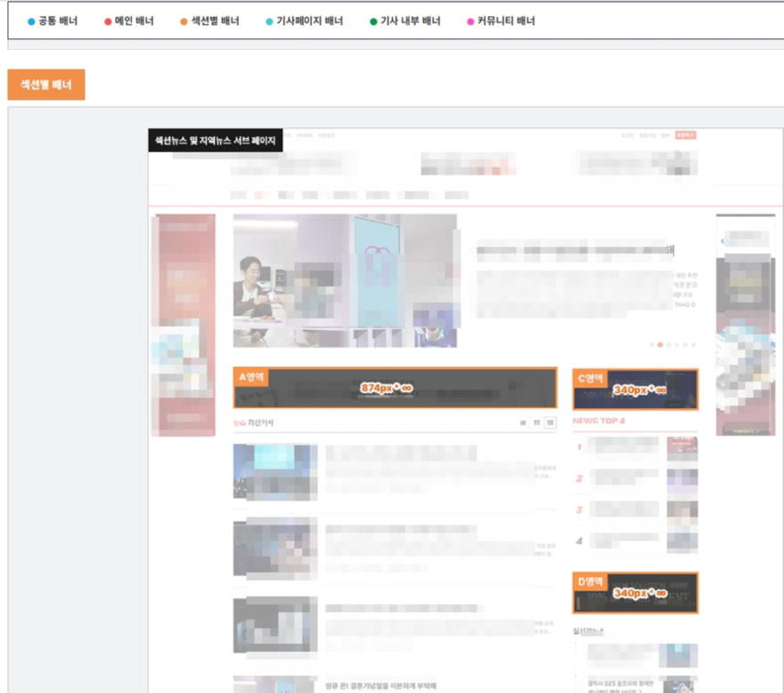
Task: Click the active red carousel dot
Action: point(660,345)
